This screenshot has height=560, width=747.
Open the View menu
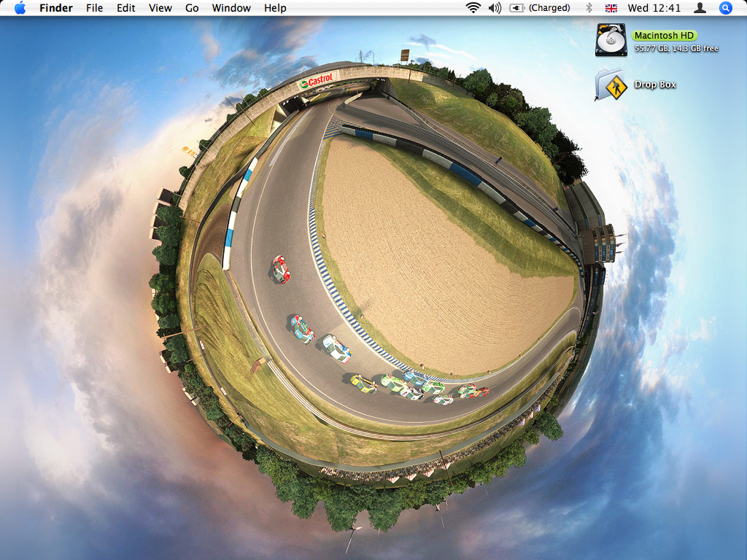point(160,8)
